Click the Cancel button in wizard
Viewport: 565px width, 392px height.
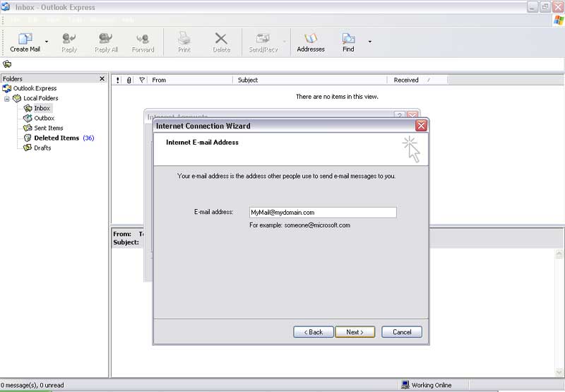tap(402, 332)
